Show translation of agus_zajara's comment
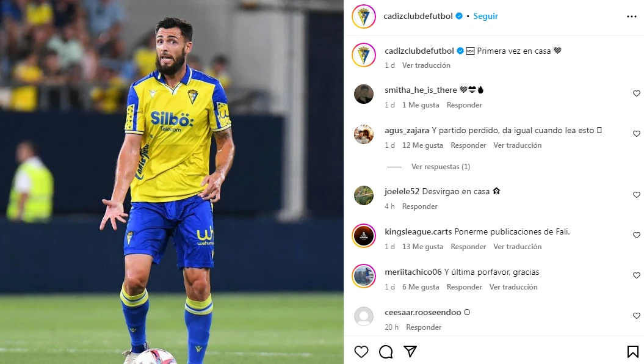The image size is (644, 364). tap(518, 145)
